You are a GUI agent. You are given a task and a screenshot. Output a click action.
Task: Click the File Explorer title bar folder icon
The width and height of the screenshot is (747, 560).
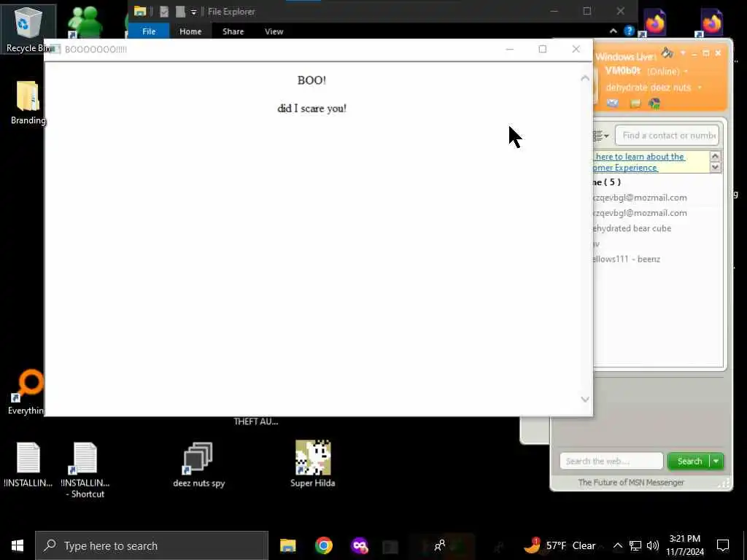pos(139,12)
